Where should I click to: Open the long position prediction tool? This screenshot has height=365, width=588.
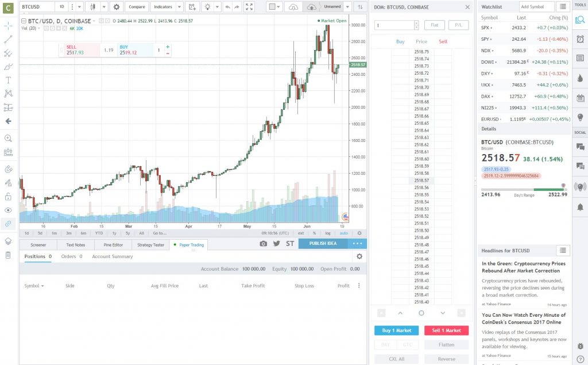(x=8, y=107)
